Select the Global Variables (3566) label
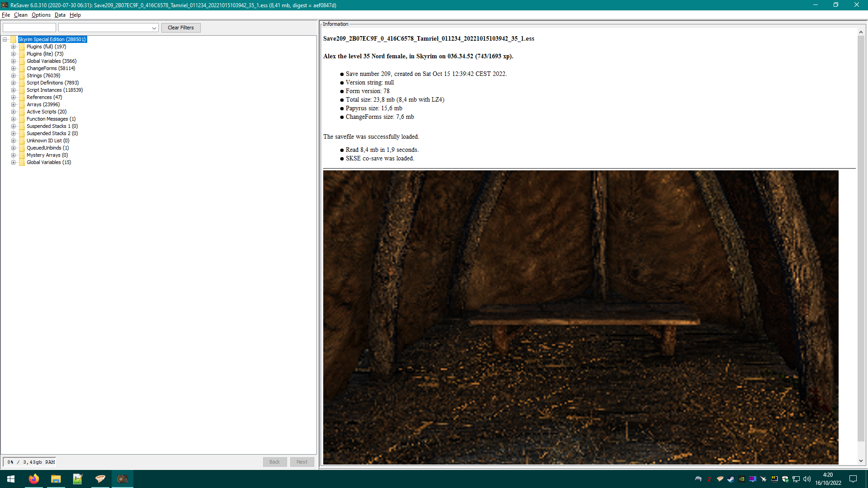The height and width of the screenshot is (488, 868). pos(52,61)
